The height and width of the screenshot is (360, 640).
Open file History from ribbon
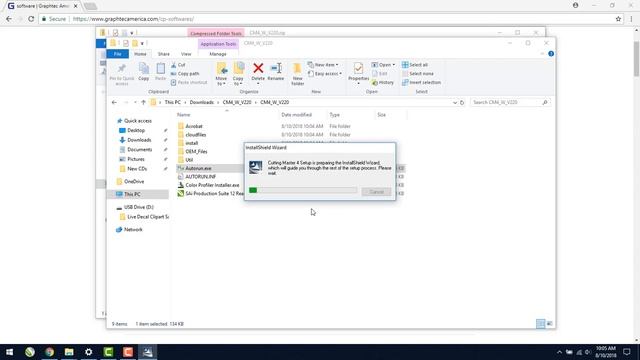point(383,82)
